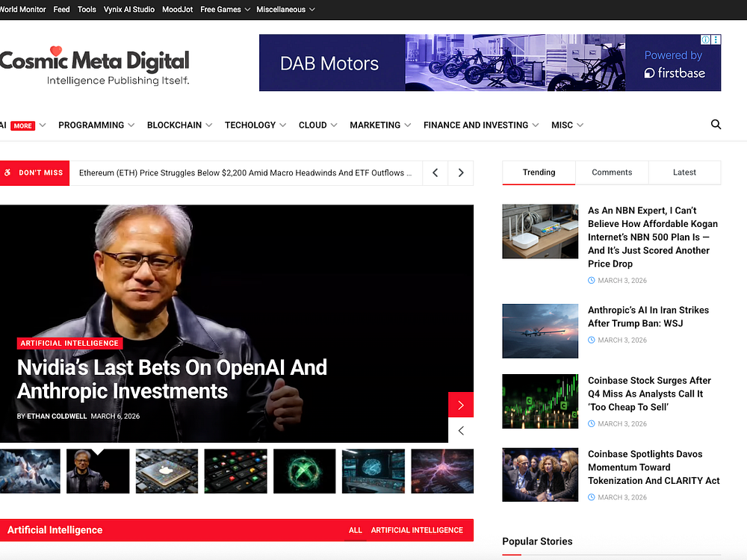Open ad options menu icon on banner
Screen dimensions: 747x560
(x=716, y=40)
